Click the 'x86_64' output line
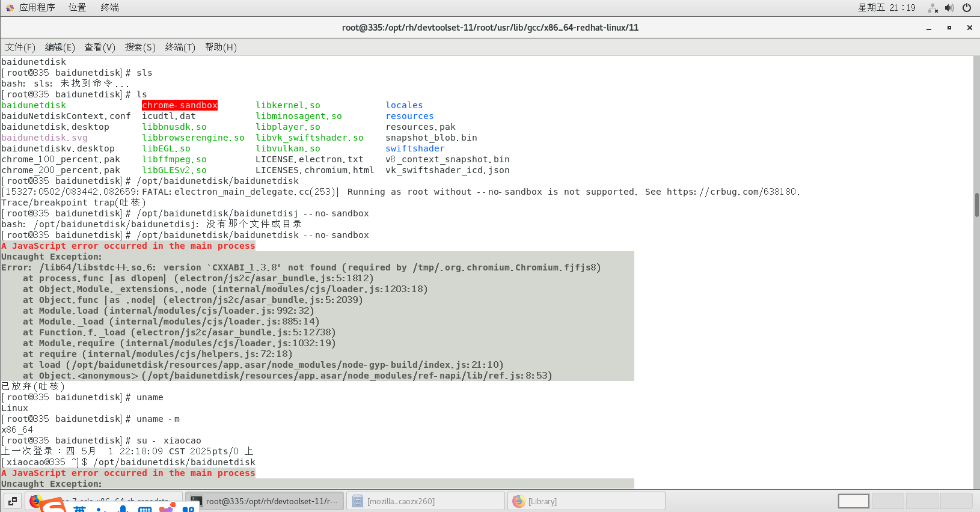Viewport: 980px width, 512px height. (x=17, y=430)
